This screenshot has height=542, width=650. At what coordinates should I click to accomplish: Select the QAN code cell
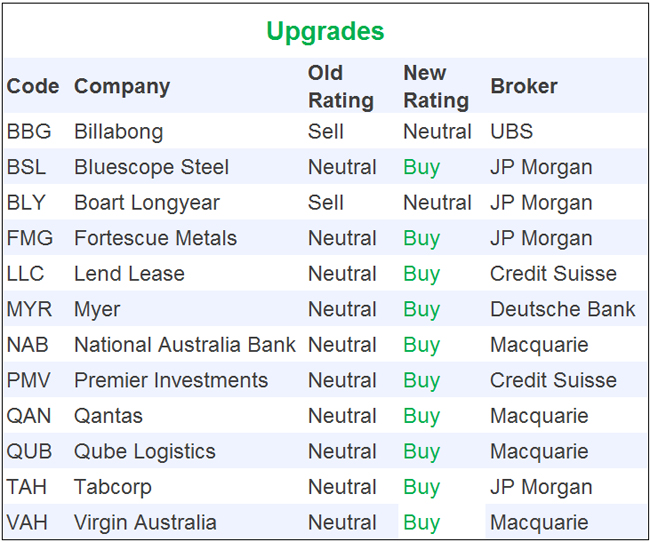[29, 416]
